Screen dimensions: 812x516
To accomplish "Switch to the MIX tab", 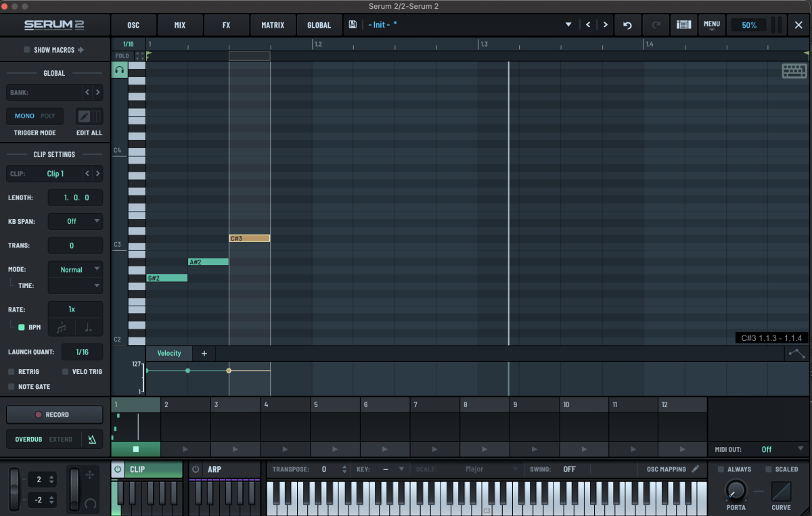I will pos(179,25).
